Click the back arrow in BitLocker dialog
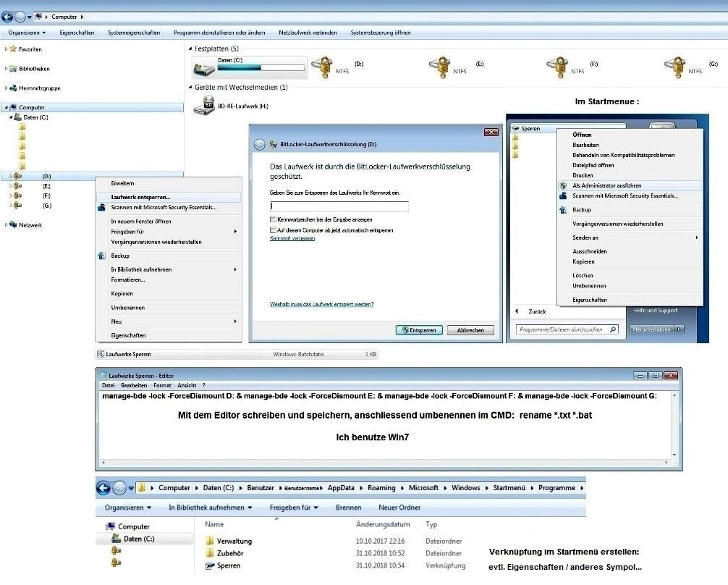The height and width of the screenshot is (585, 728). (260, 145)
